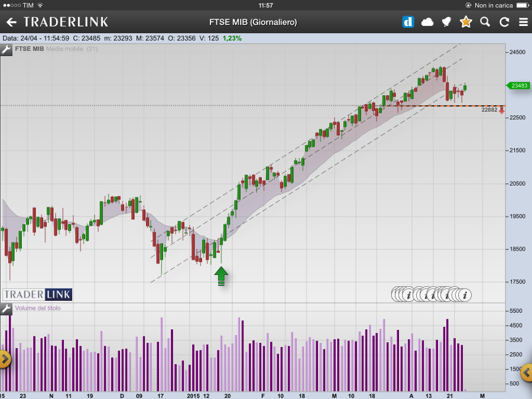The image size is (532, 399).
Task: Toggle the favorite star for FTSE MIB
Action: (466, 22)
